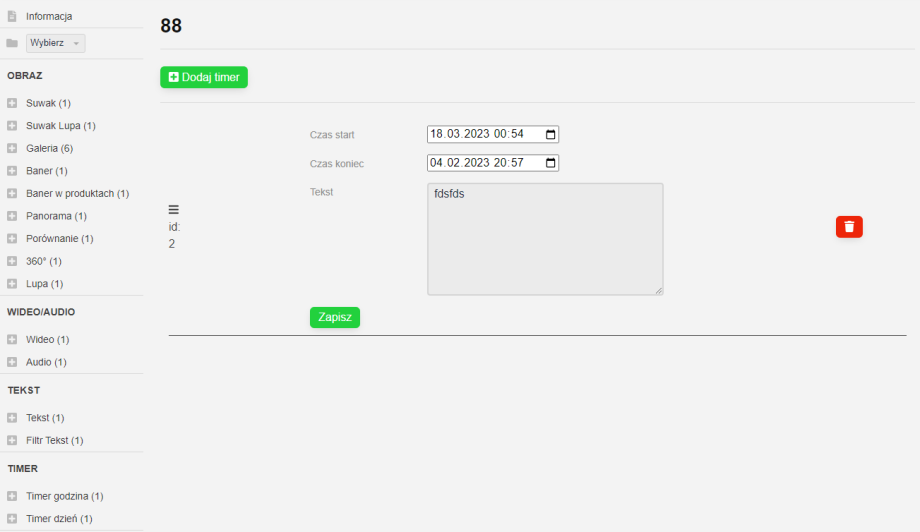Open Wideo (1) in sidebar

click(x=47, y=339)
